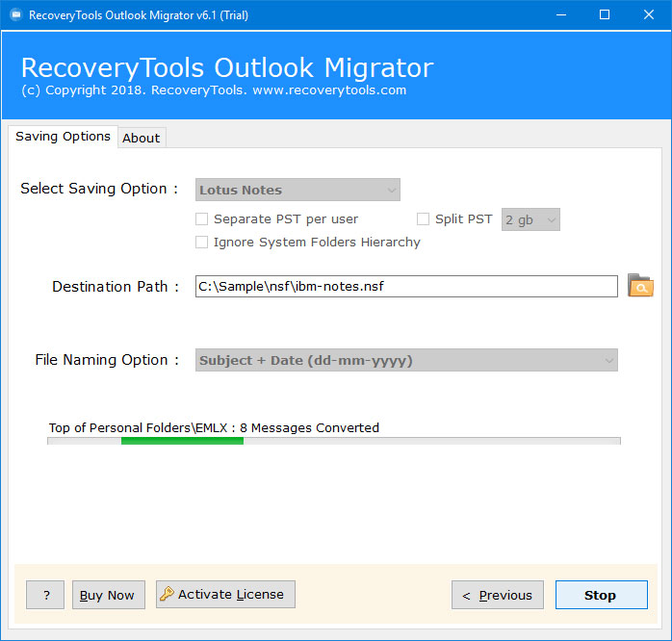Minimize the Outlook Migrator window
Image resolution: width=672 pixels, height=641 pixels.
[x=561, y=15]
